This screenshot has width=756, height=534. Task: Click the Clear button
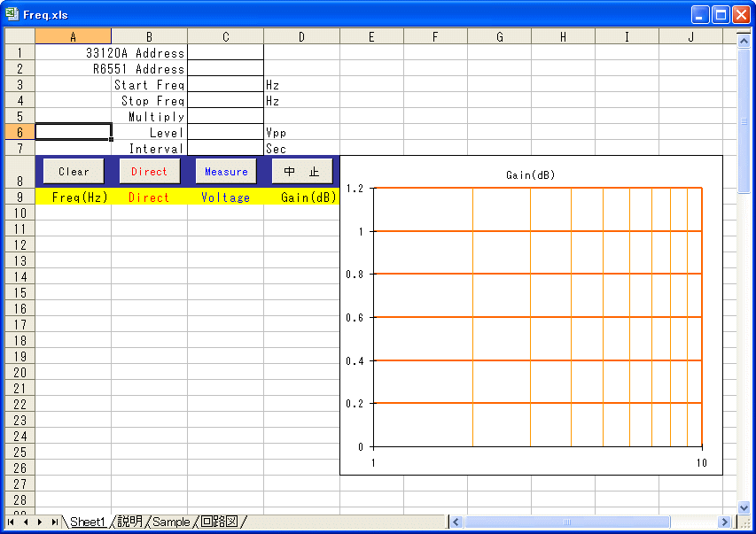pos(74,172)
